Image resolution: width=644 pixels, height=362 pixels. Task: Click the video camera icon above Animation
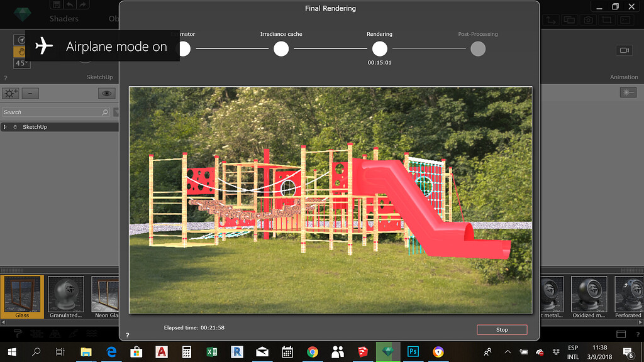623,50
